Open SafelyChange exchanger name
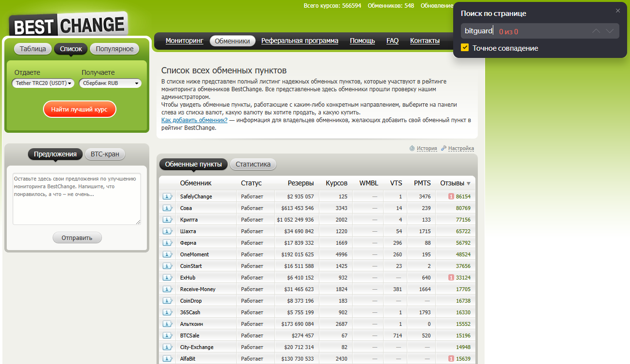 point(196,196)
